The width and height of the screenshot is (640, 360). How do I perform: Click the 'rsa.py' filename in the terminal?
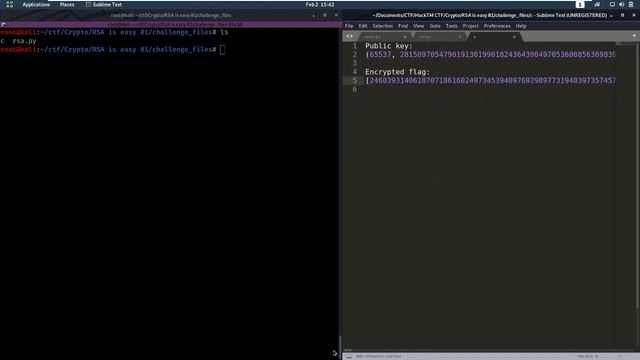click(24, 41)
